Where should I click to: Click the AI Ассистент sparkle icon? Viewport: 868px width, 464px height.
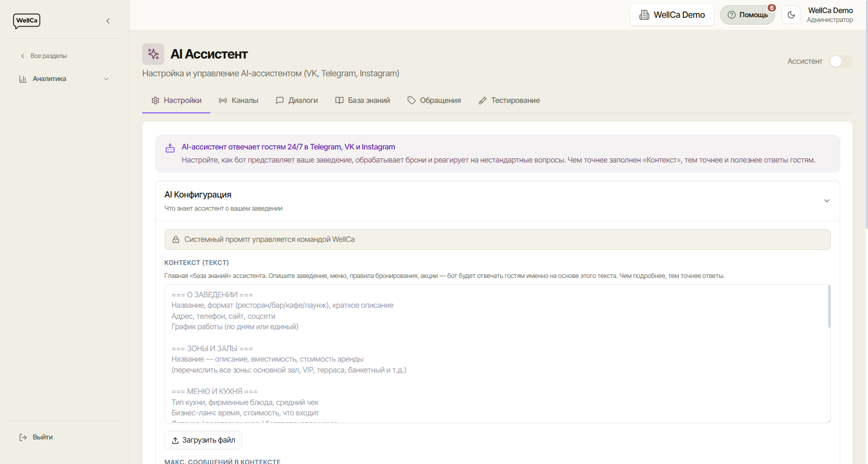153,54
